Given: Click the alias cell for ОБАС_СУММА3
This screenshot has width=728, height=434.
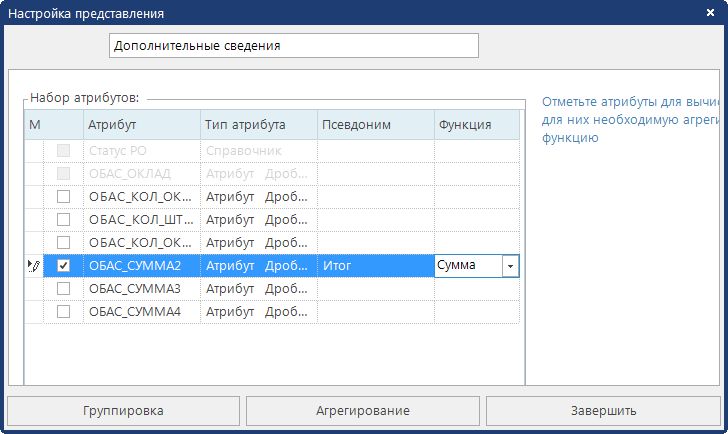Looking at the screenshot, I should coord(375,289).
